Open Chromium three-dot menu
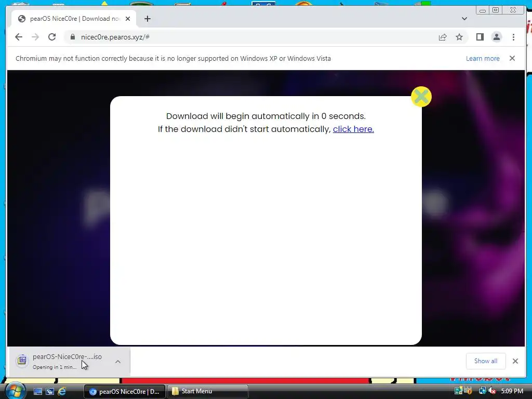Screen dimensions: 532x399 [513, 37]
